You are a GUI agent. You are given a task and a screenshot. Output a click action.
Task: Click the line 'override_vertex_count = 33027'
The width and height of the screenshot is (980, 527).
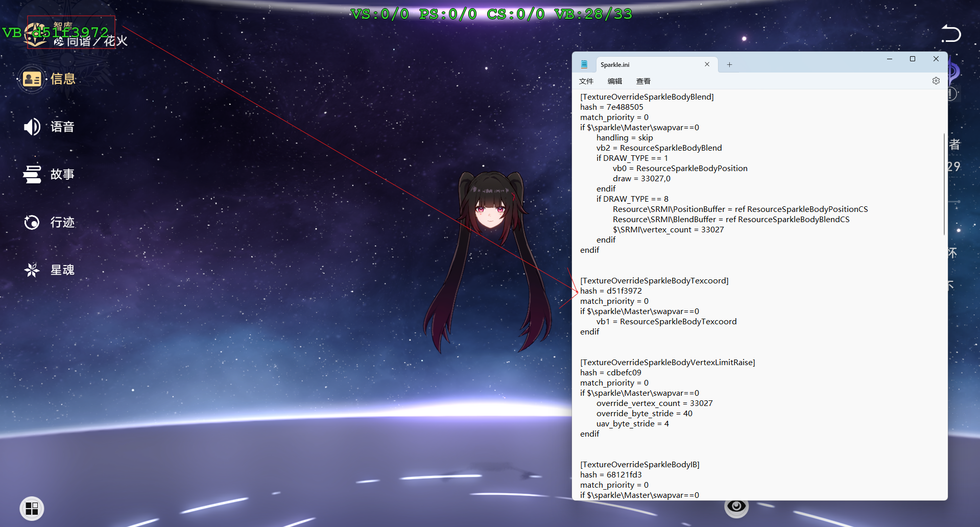tap(655, 403)
